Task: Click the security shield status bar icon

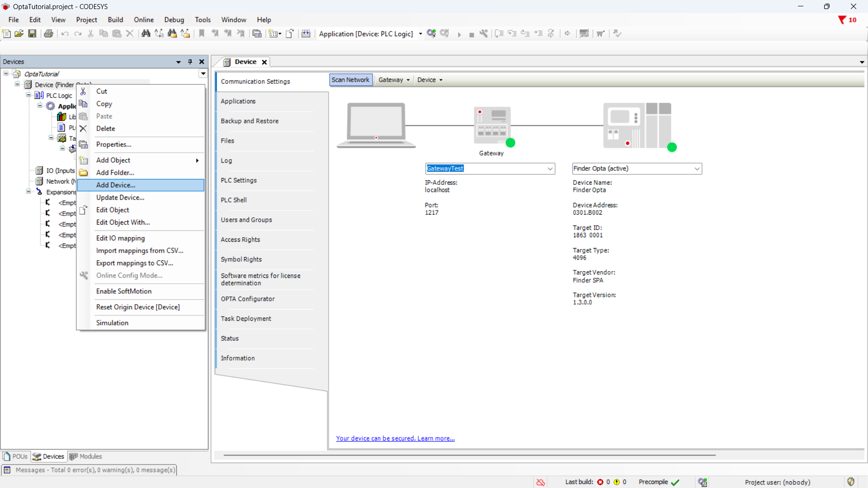Action: click(851, 482)
